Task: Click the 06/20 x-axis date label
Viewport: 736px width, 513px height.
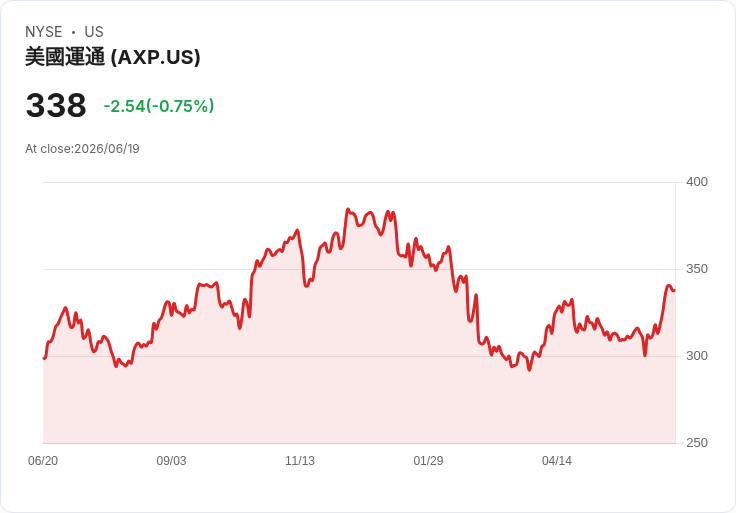Action: [x=43, y=461]
